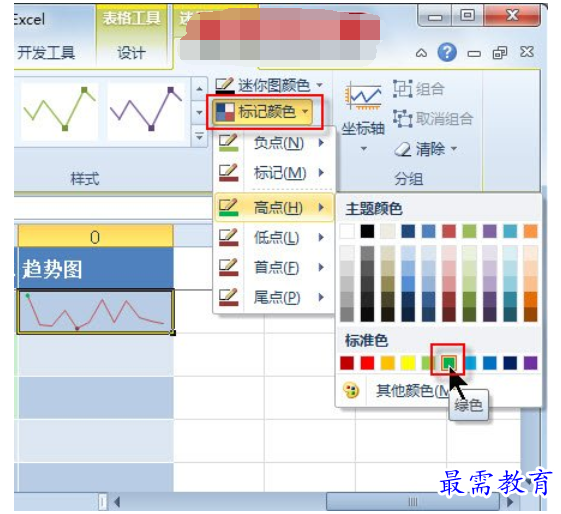Choose the bright red standard color
Viewport: 561px width, 514px height.
tap(367, 363)
